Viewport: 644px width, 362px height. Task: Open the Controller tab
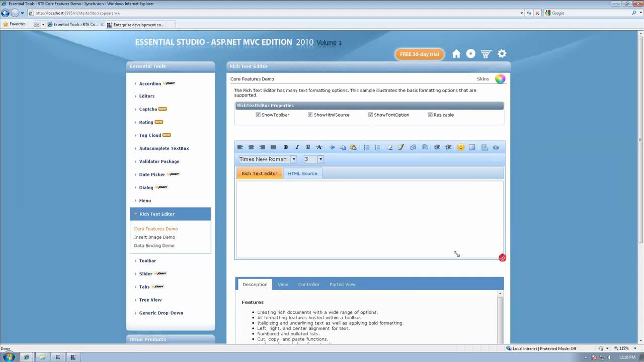[x=308, y=285]
